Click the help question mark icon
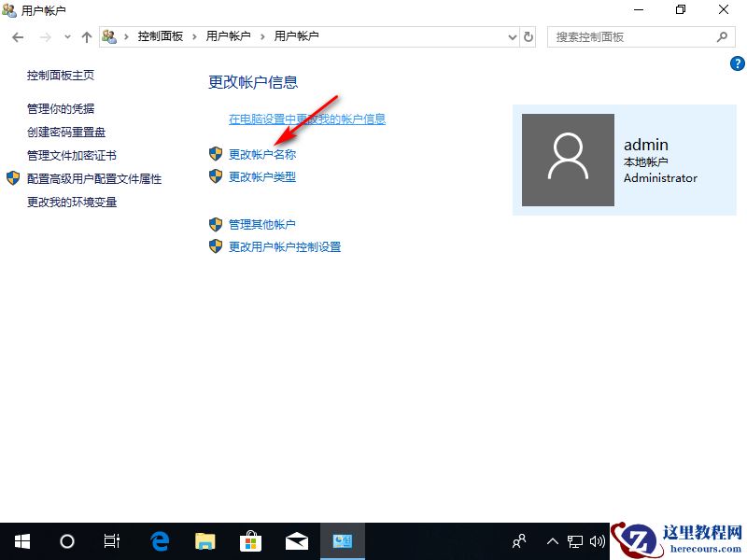The height and width of the screenshot is (560, 747). 737,63
